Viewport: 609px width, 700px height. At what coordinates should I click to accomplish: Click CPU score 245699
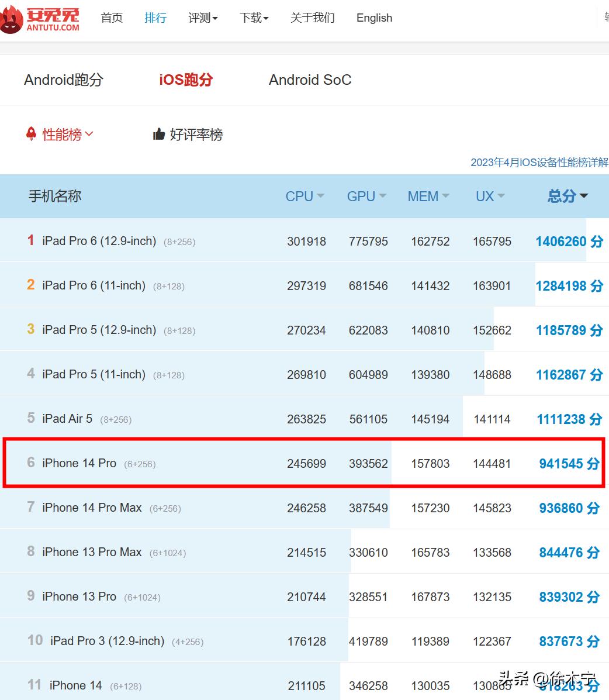(x=306, y=464)
